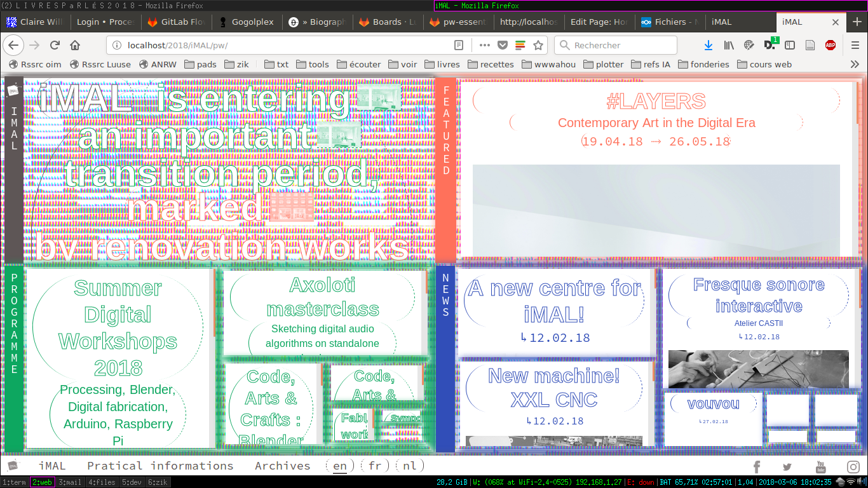Viewport: 868px width, 488px height.
Task: Open the #LAYERS featured exhibition link
Action: click(x=656, y=101)
